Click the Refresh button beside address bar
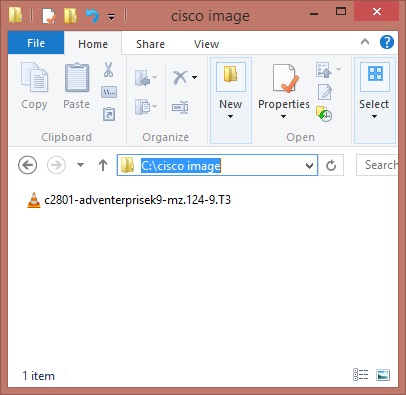 331,165
